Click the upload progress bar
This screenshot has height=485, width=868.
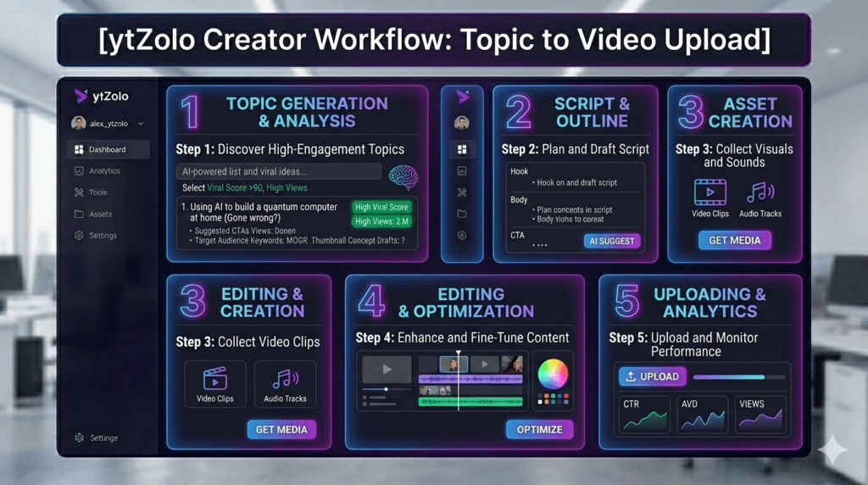(739, 377)
